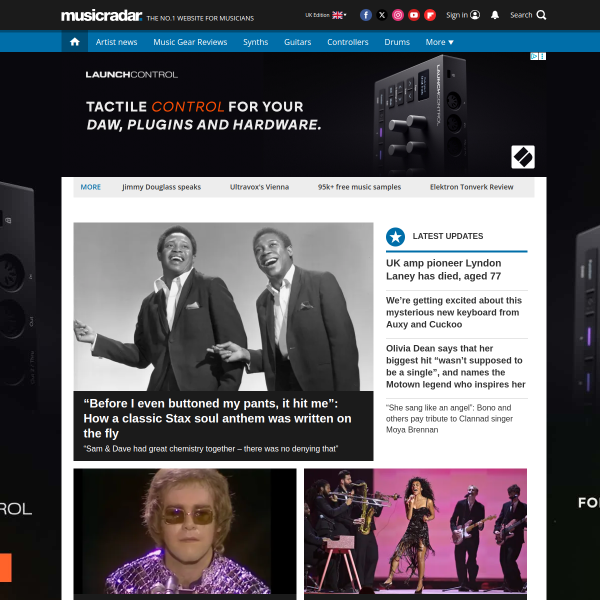600x600 pixels.
Task: Click the notifications bell icon
Action: 495,15
